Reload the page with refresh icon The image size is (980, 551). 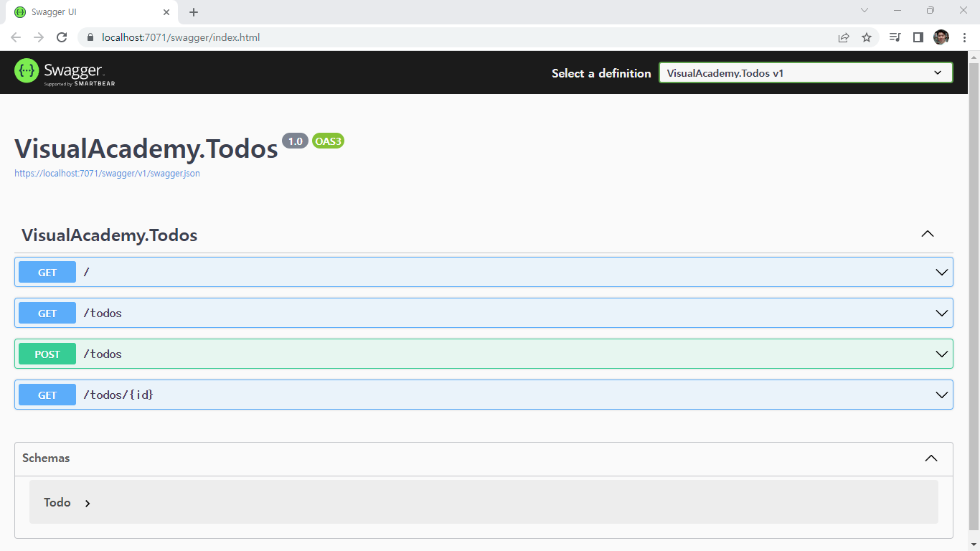click(x=62, y=37)
